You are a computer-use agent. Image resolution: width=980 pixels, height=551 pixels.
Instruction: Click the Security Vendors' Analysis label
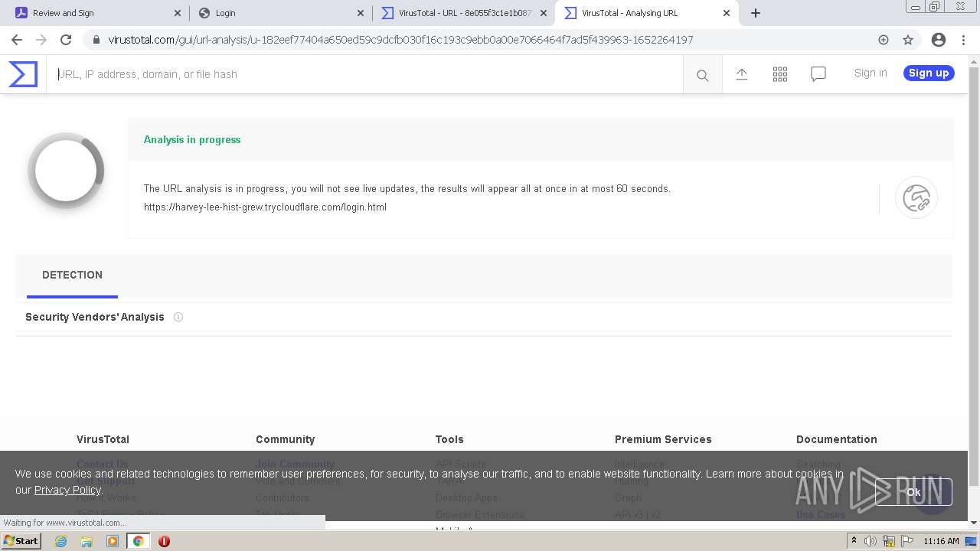95,317
